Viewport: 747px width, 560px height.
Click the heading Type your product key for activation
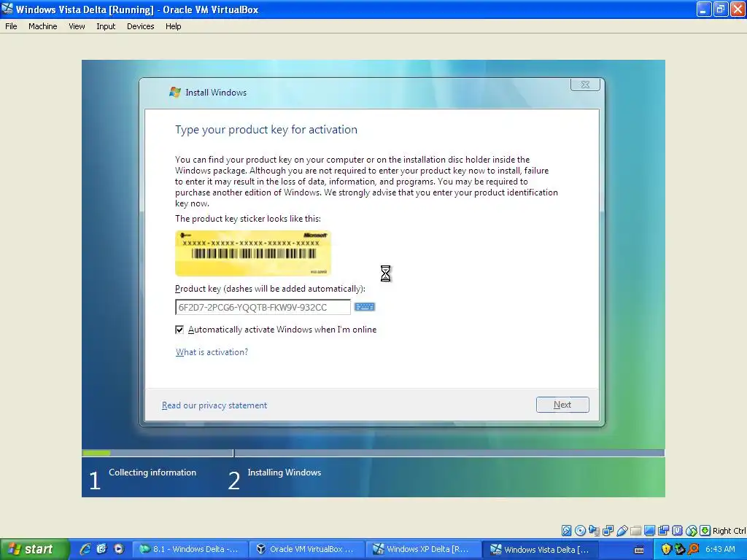(x=266, y=130)
